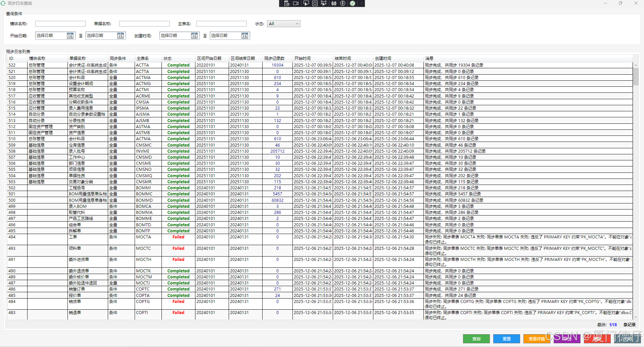Sort by the 开始时间 column header
This screenshot has height=347, width=644.
[x=313, y=58]
